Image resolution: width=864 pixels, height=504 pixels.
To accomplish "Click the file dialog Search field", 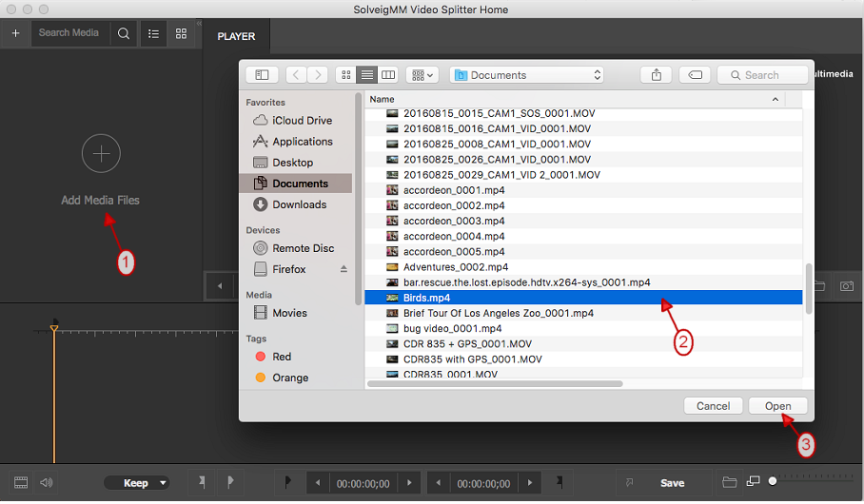I will click(x=762, y=75).
